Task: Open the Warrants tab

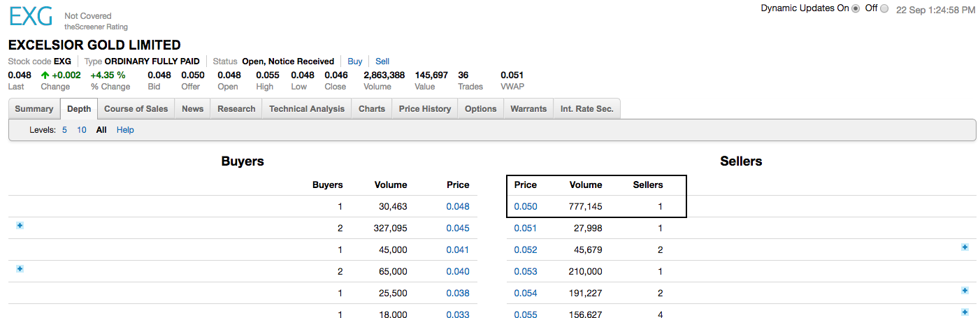Action: point(528,109)
